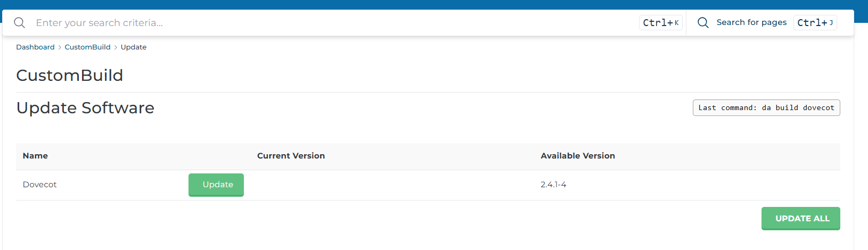Open the Search for pages box
This screenshot has height=250, width=868.
tap(751, 22)
